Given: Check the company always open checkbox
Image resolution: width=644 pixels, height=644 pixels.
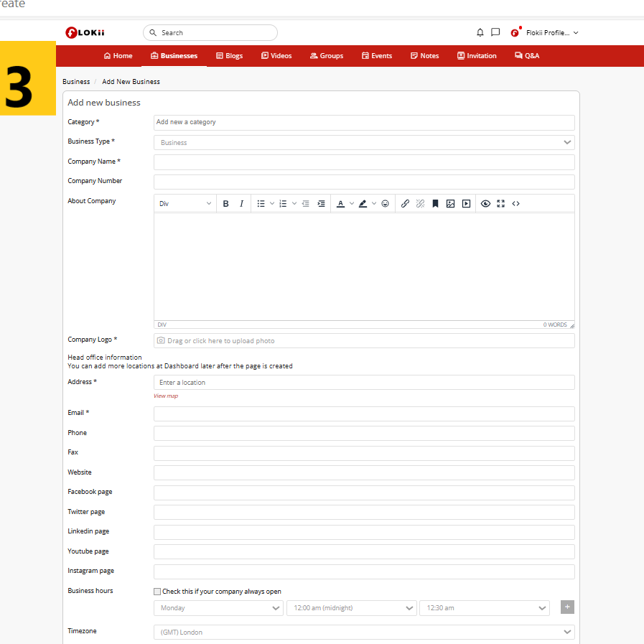Looking at the screenshot, I should [157, 592].
